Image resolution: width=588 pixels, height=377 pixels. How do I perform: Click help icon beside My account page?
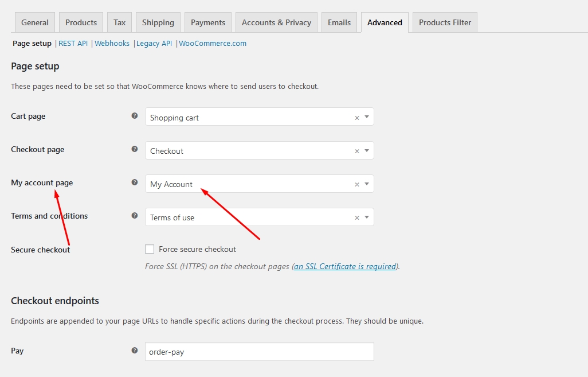pos(135,182)
